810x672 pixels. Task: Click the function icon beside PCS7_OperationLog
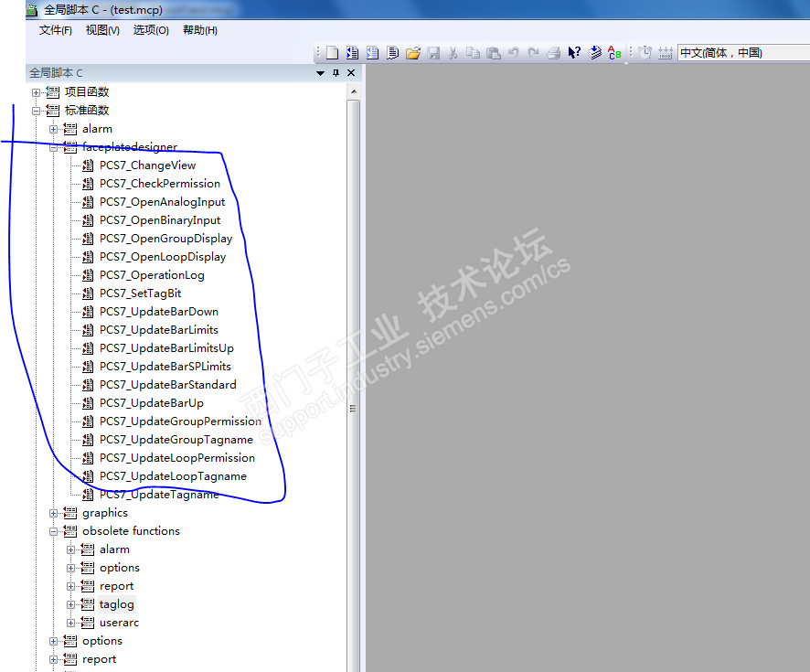(x=89, y=275)
